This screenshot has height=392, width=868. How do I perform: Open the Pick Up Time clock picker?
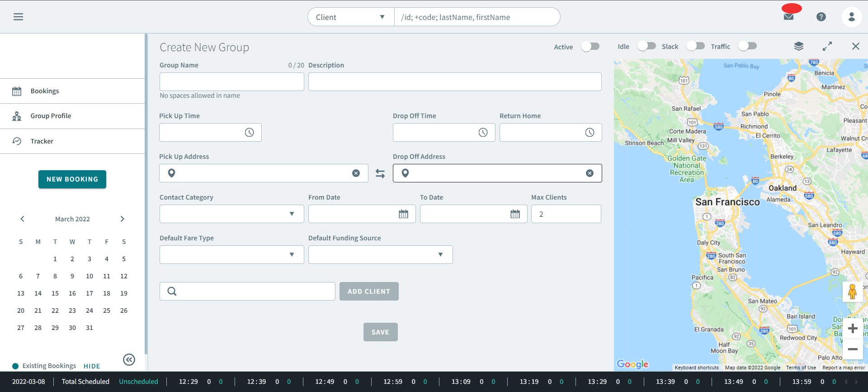pyautogui.click(x=249, y=132)
